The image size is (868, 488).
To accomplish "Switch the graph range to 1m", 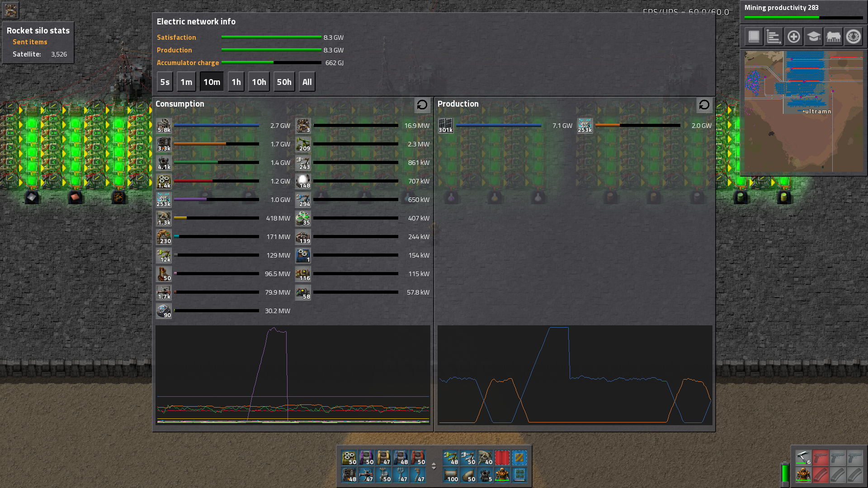I will (x=186, y=82).
